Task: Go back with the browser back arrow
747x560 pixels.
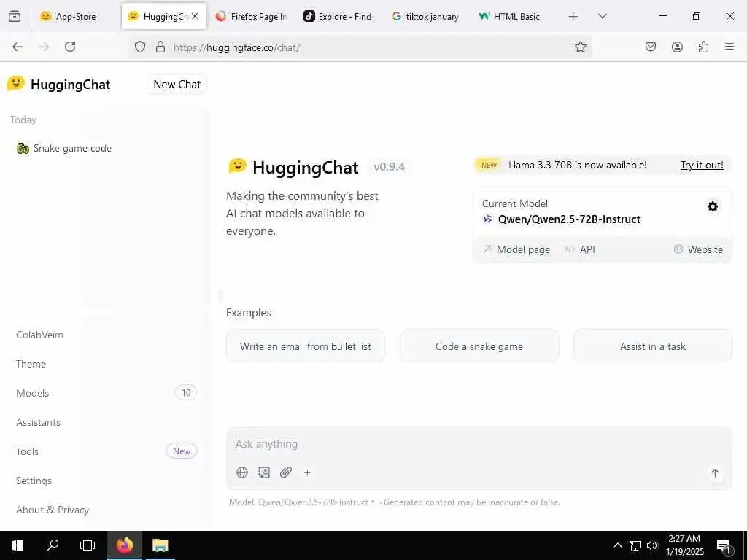Action: pyautogui.click(x=18, y=47)
